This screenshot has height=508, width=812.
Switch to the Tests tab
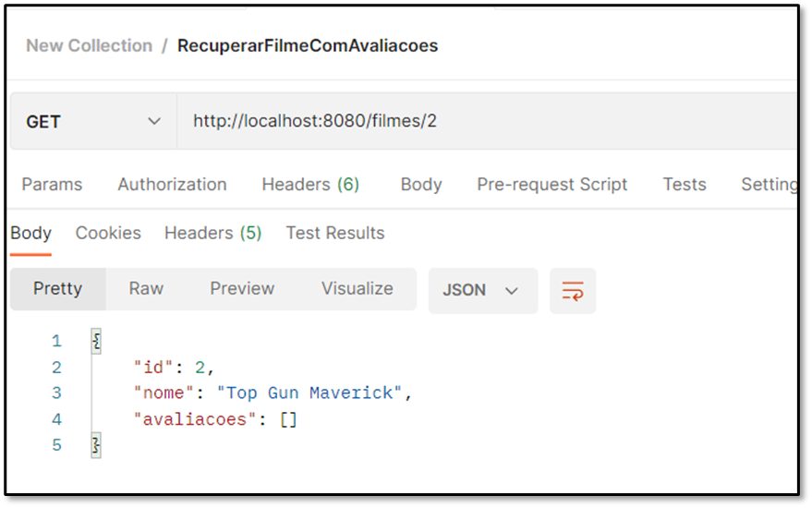coord(685,185)
